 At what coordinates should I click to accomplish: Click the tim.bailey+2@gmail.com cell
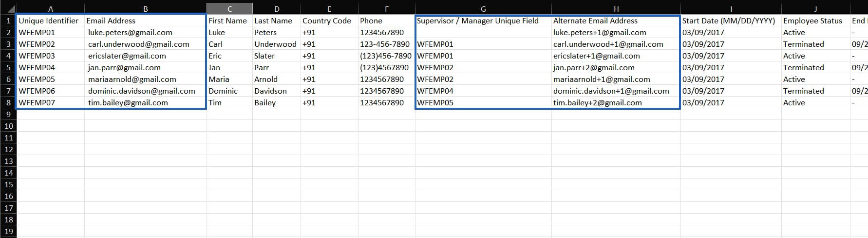coord(597,102)
